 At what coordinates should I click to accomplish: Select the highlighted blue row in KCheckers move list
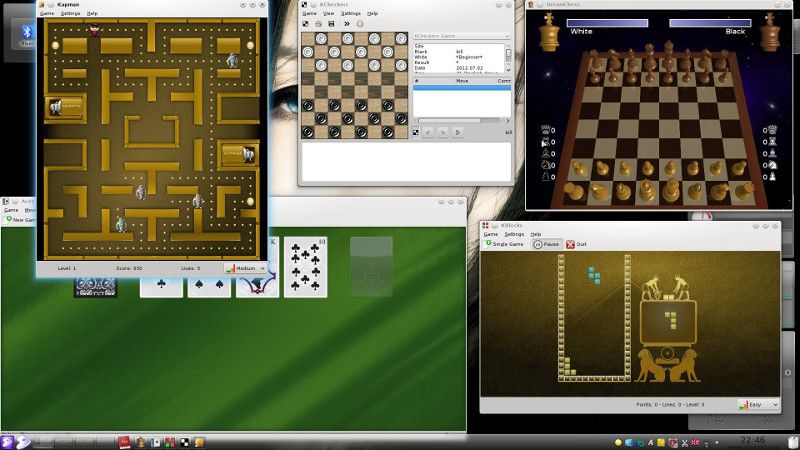462,88
